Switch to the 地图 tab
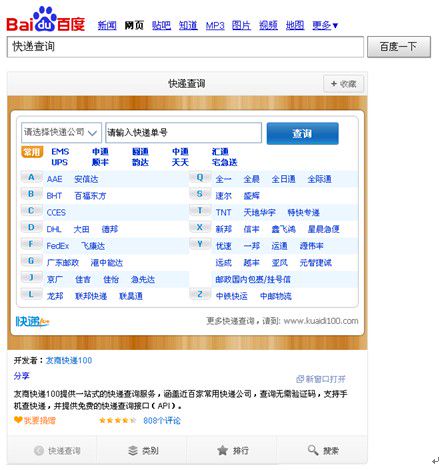 pos(295,25)
